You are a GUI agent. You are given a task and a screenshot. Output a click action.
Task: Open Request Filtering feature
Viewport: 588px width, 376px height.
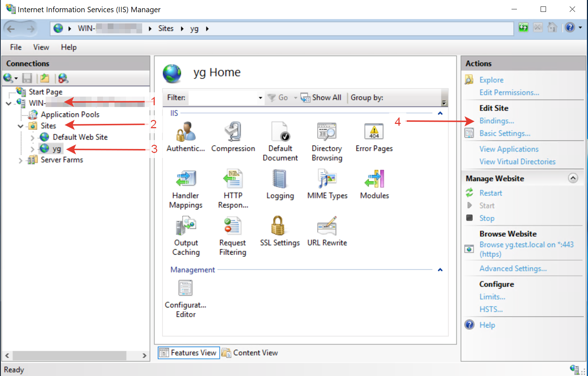tap(233, 236)
